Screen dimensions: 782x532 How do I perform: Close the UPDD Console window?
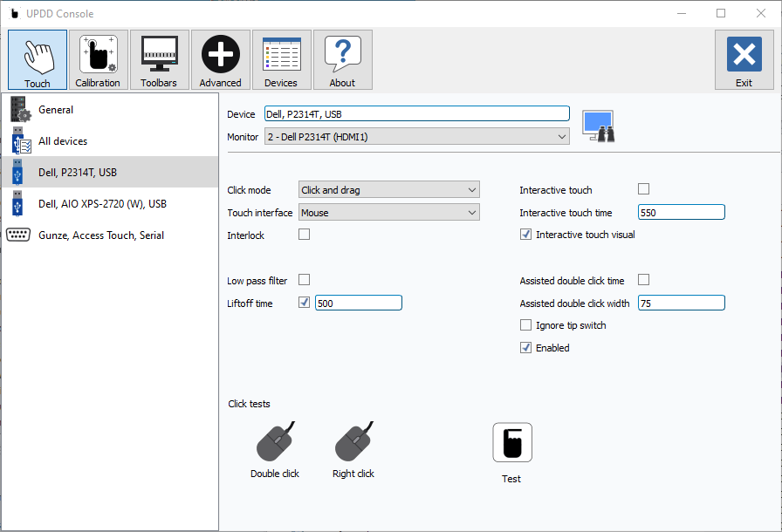[x=760, y=13]
